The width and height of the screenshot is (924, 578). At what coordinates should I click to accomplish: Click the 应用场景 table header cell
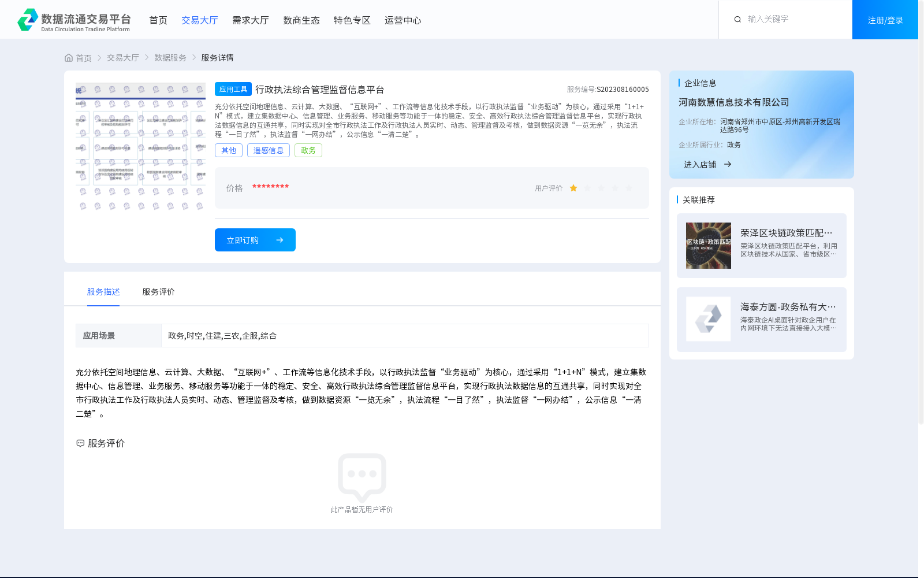pos(118,336)
